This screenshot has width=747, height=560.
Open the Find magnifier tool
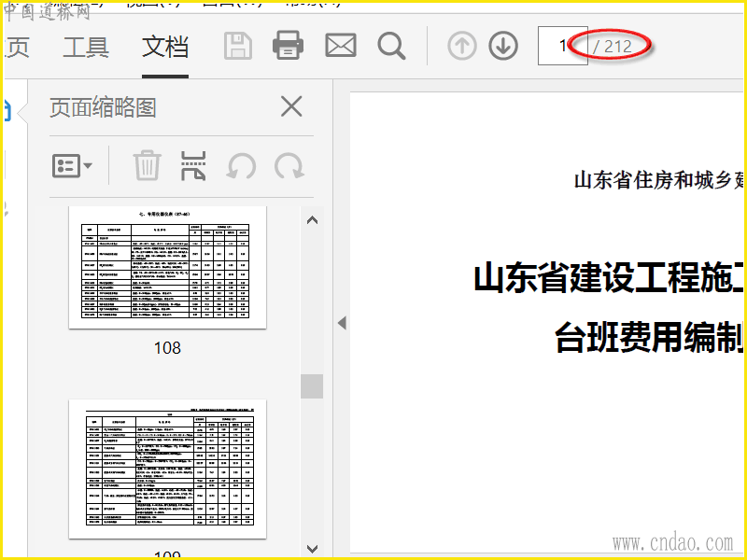click(x=391, y=46)
